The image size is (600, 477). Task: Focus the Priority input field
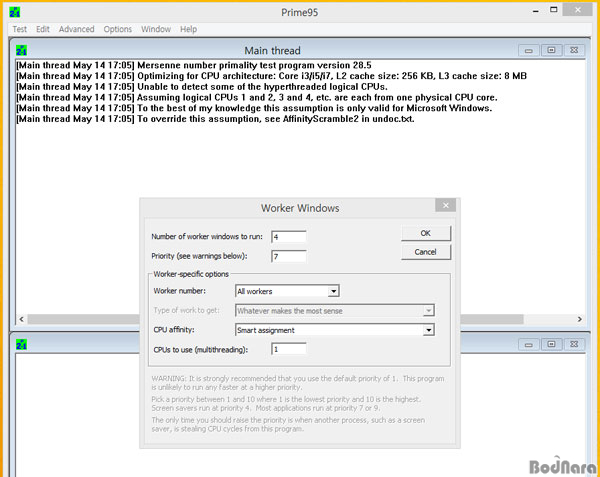tap(289, 256)
